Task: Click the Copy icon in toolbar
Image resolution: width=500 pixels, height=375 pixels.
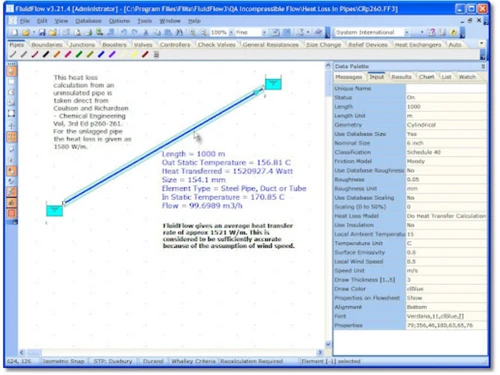Action: coord(157,32)
